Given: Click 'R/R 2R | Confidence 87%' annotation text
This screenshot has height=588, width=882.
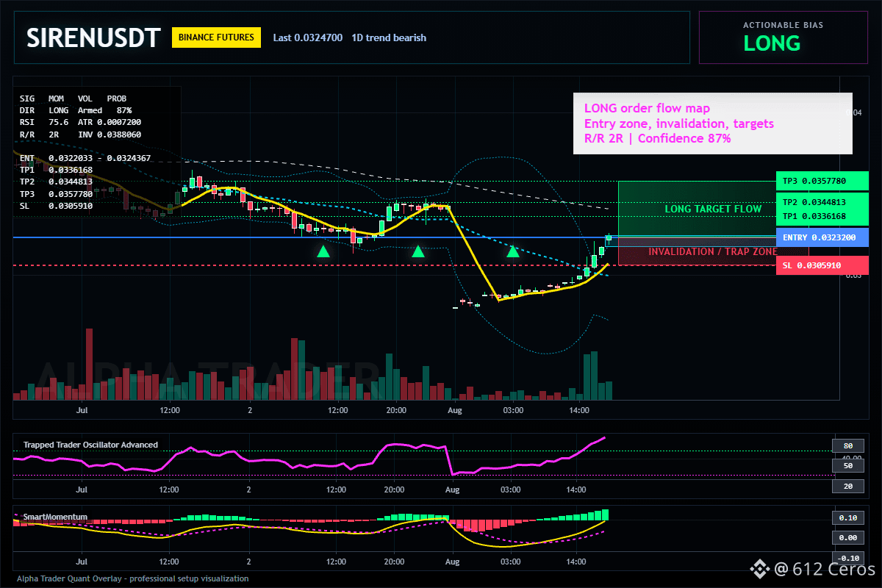Looking at the screenshot, I should pos(657,138).
